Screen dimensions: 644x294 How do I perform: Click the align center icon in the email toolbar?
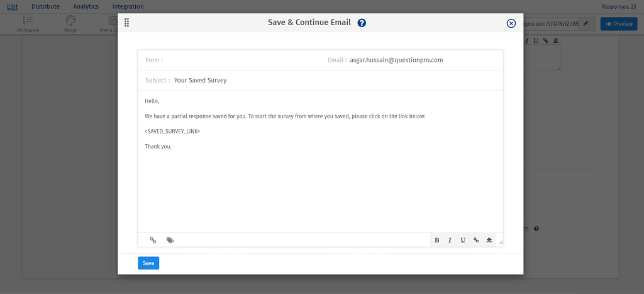[x=489, y=240]
